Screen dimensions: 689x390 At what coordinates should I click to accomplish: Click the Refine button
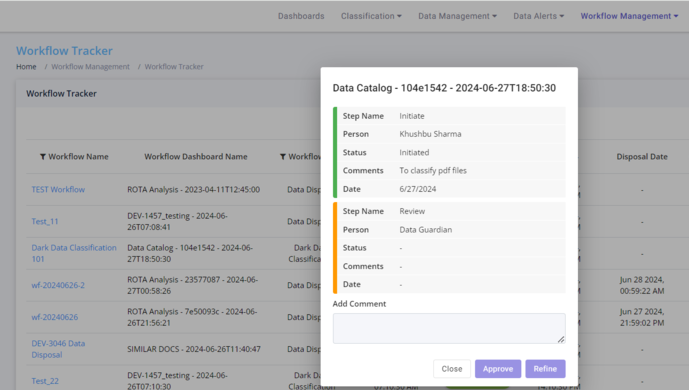[545, 369]
